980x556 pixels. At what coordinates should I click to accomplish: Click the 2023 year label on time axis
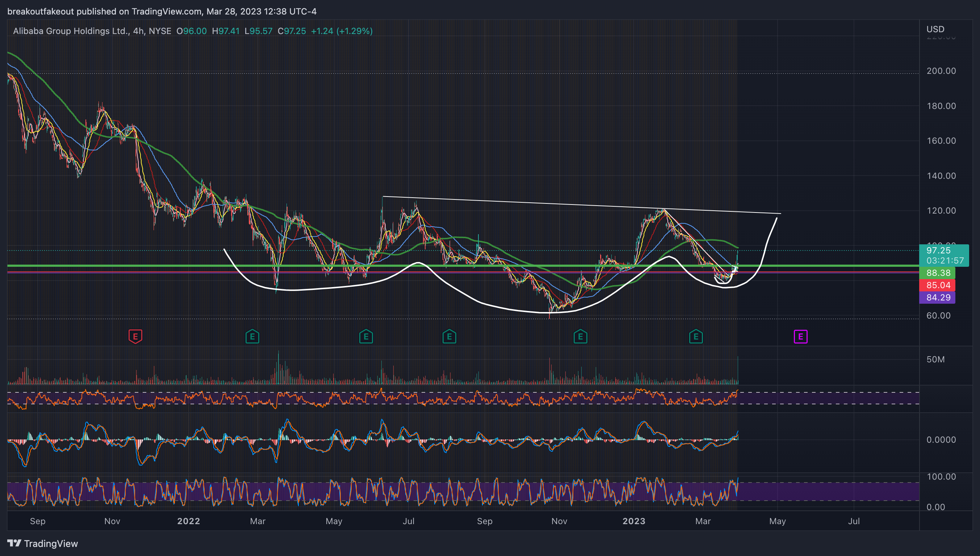point(634,521)
